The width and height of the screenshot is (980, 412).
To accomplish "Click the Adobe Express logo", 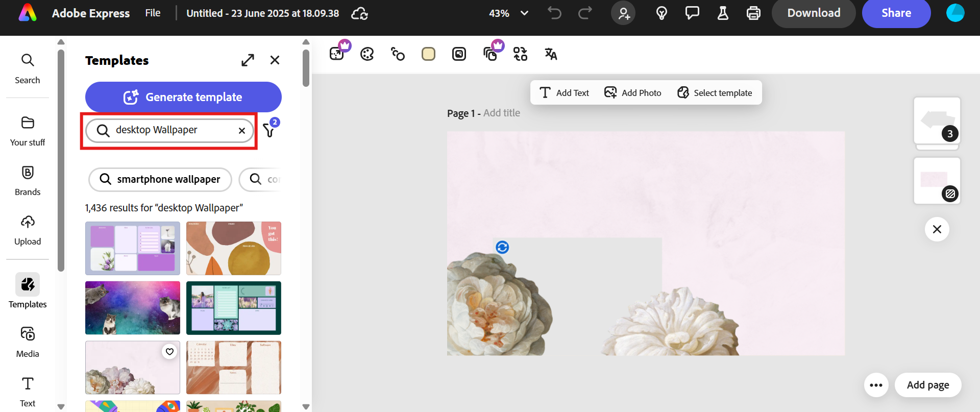I will pyautogui.click(x=28, y=13).
